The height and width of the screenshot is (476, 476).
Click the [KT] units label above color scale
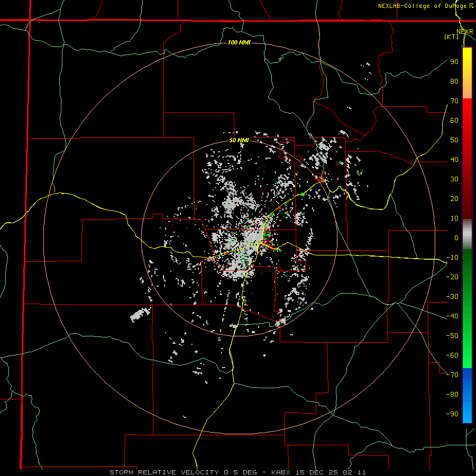point(452,36)
